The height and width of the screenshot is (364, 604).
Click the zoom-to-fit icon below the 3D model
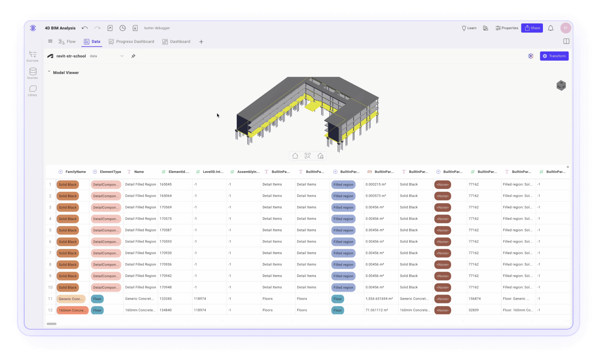[x=307, y=156]
